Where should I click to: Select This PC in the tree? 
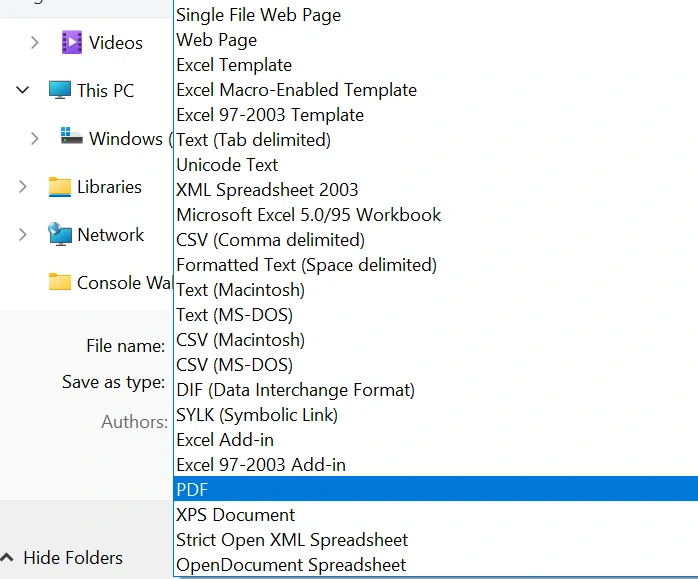[x=106, y=90]
